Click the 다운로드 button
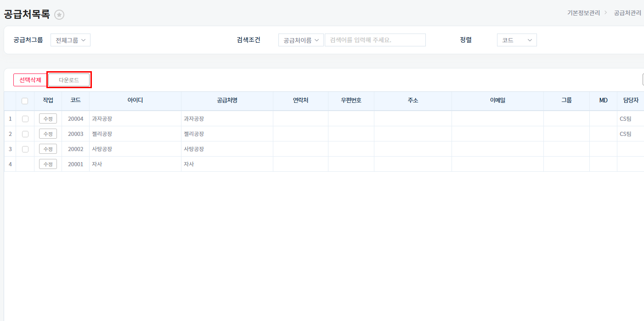Viewport: 644px width, 321px height. pyautogui.click(x=69, y=80)
